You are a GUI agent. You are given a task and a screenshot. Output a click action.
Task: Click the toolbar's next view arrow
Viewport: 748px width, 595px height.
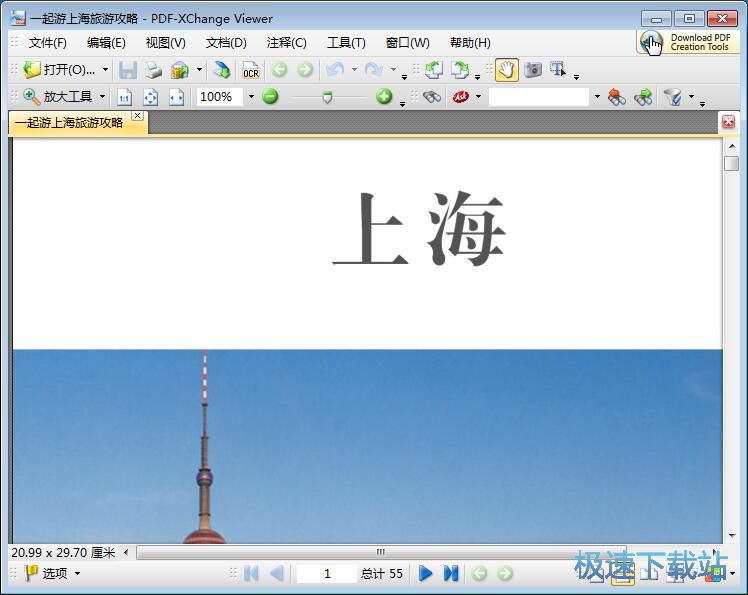305,70
